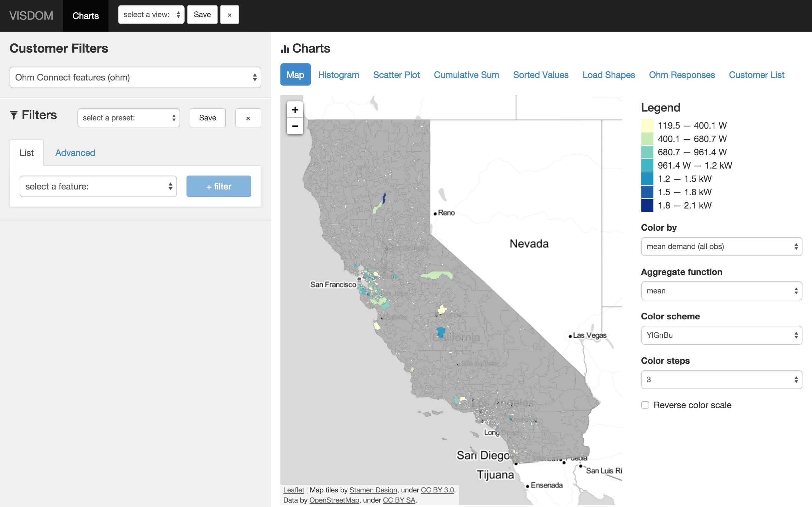Switch to the Histogram tab
Image resolution: width=812 pixels, height=507 pixels.
coord(338,75)
